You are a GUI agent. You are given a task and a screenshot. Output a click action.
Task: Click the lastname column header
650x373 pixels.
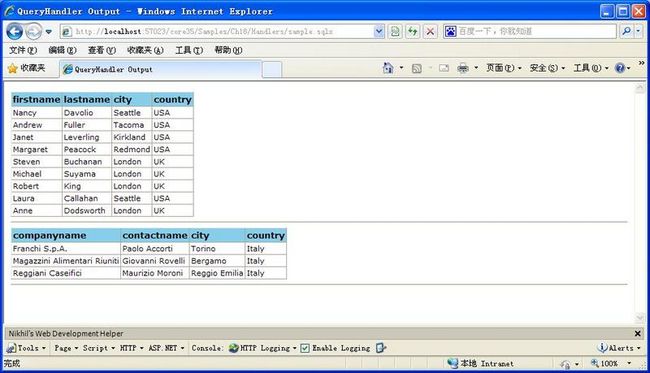tap(87, 99)
